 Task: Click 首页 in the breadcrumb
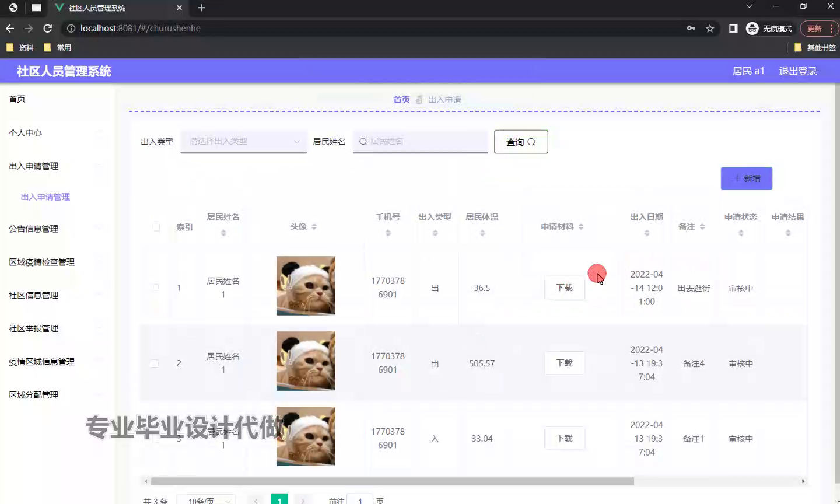(x=401, y=100)
